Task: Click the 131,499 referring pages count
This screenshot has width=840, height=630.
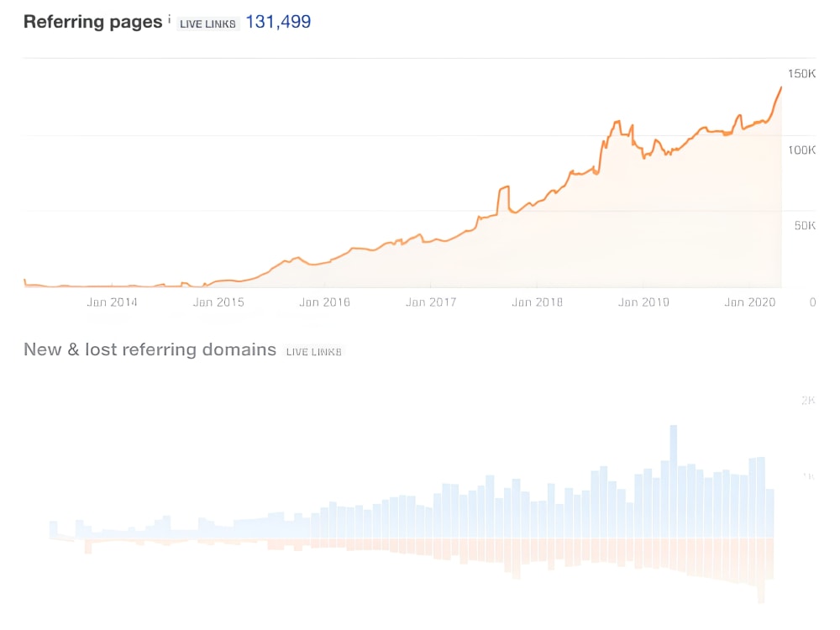Action: 278,22
